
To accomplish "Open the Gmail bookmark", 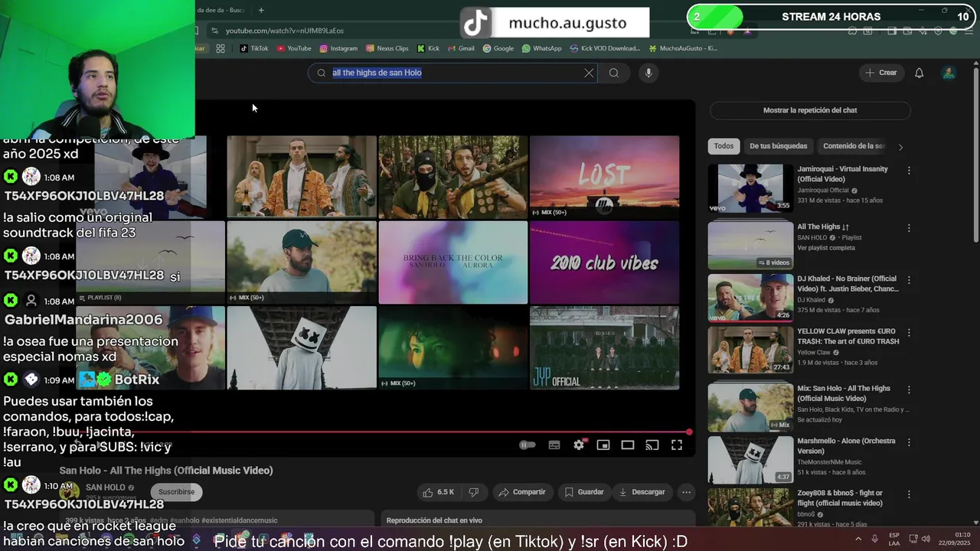I will pyautogui.click(x=461, y=48).
